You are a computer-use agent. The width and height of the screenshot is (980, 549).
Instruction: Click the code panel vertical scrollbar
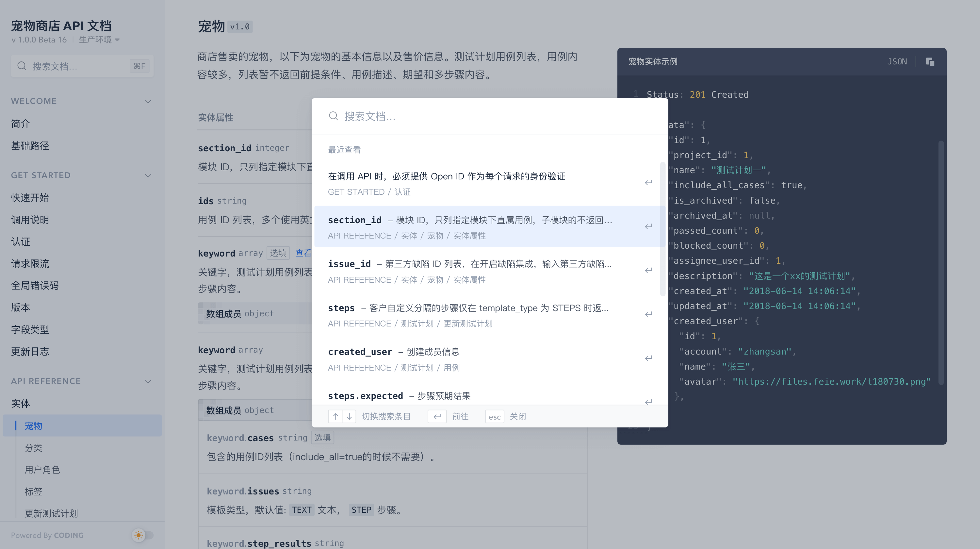941,262
